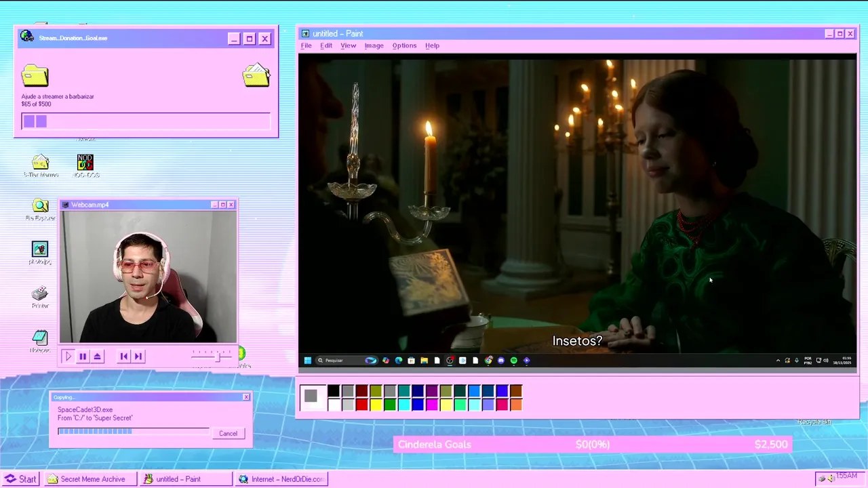Viewport: 868px width, 488px height.
Task: Click the file copy progress bar
Action: tap(134, 431)
